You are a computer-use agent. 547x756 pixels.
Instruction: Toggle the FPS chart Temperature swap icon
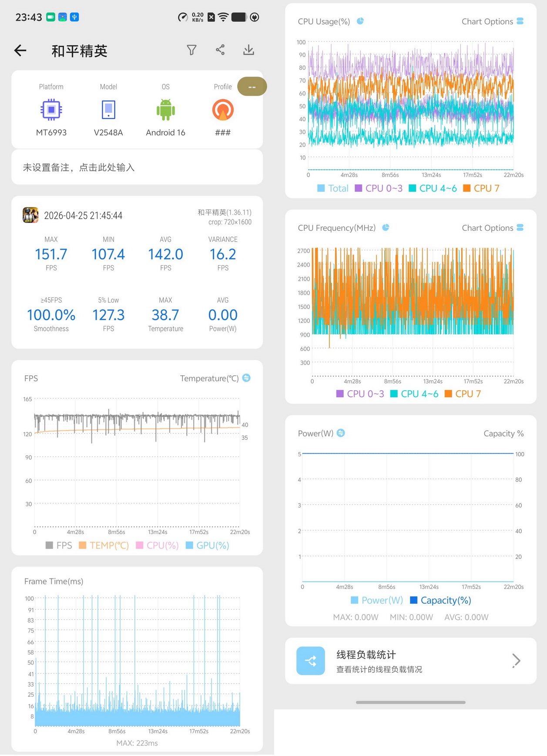click(246, 378)
